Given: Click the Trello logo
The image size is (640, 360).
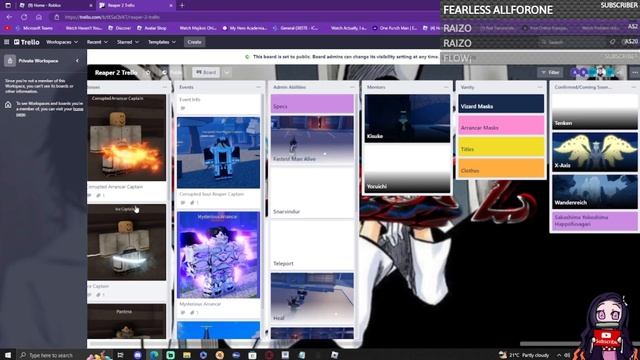Looking at the screenshot, I should coord(27,42).
